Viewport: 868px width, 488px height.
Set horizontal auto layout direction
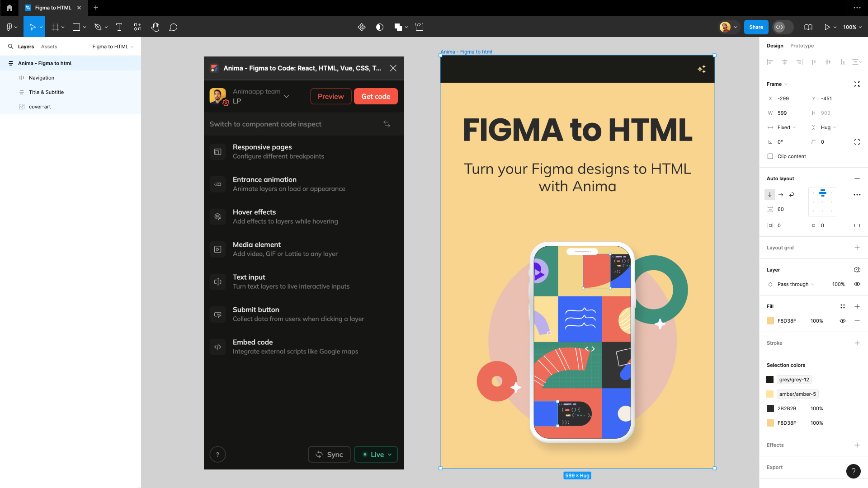click(x=781, y=195)
